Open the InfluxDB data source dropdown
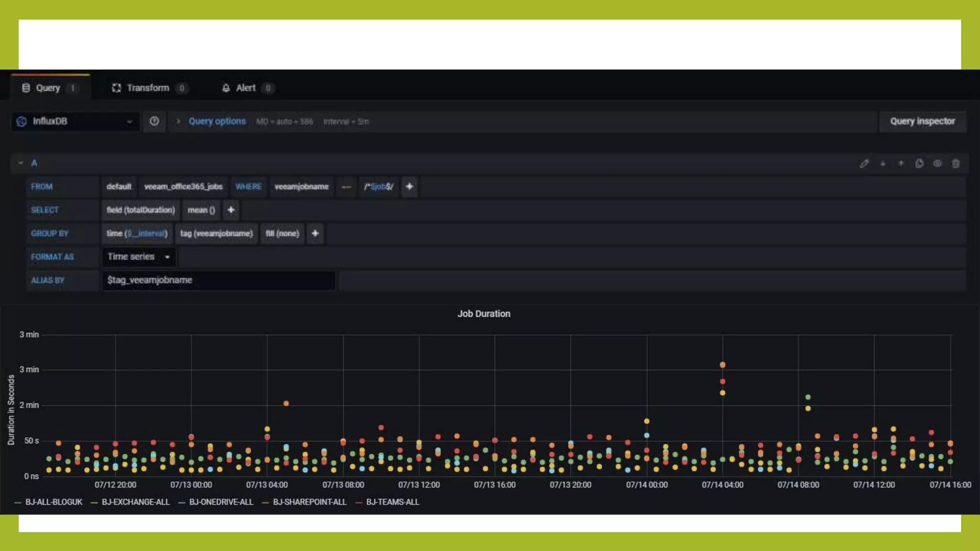This screenshot has width=980, height=551. pos(75,121)
